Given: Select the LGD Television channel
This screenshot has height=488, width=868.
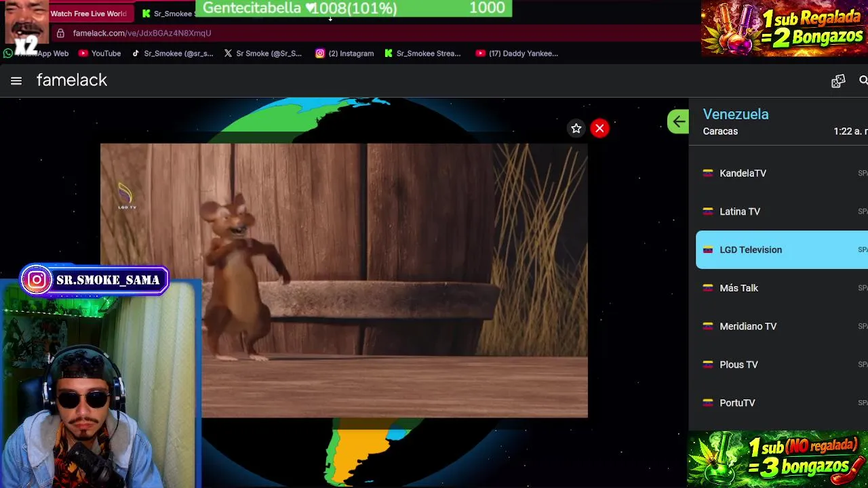Looking at the screenshot, I should pyautogui.click(x=782, y=250).
